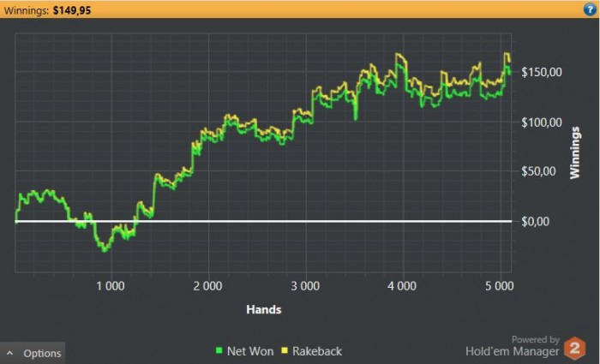Click the 1 000 hands axis label
Viewport: 600px width, 364px height.
click(111, 286)
